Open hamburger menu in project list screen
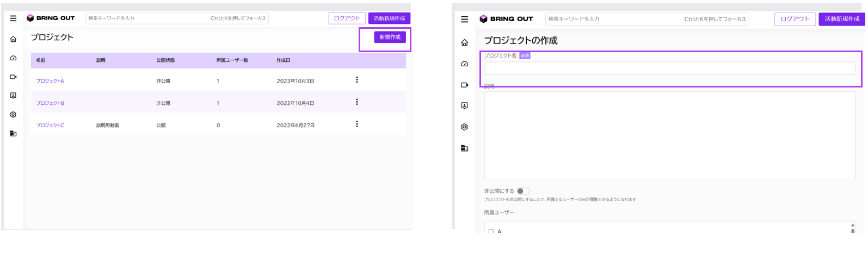Image resolution: width=868 pixels, height=257 pixels. (x=13, y=18)
